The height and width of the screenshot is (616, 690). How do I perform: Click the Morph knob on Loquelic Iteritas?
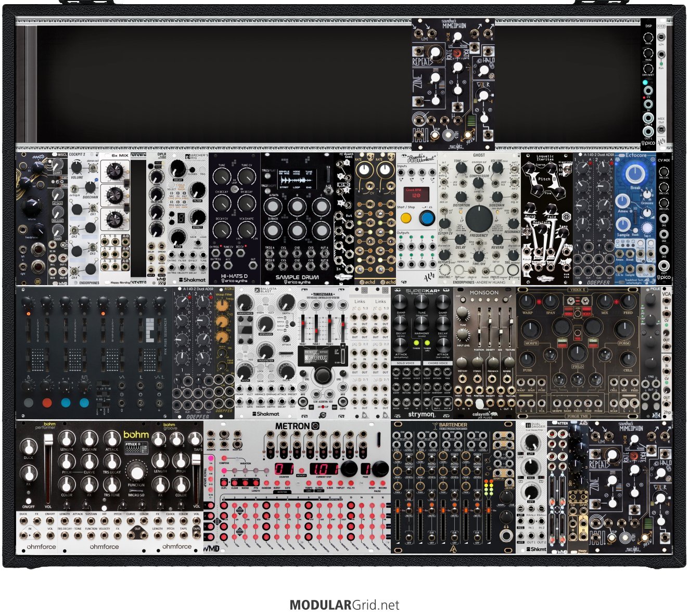(x=531, y=207)
